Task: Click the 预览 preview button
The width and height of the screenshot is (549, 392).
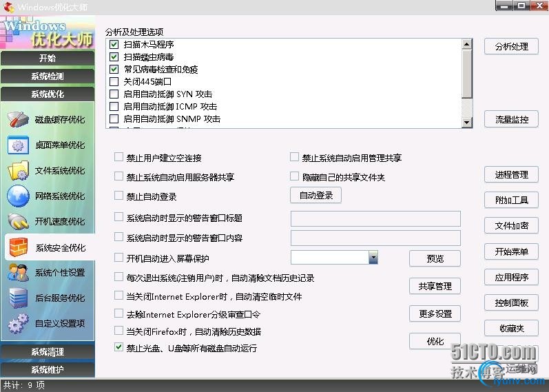Action: pos(435,258)
